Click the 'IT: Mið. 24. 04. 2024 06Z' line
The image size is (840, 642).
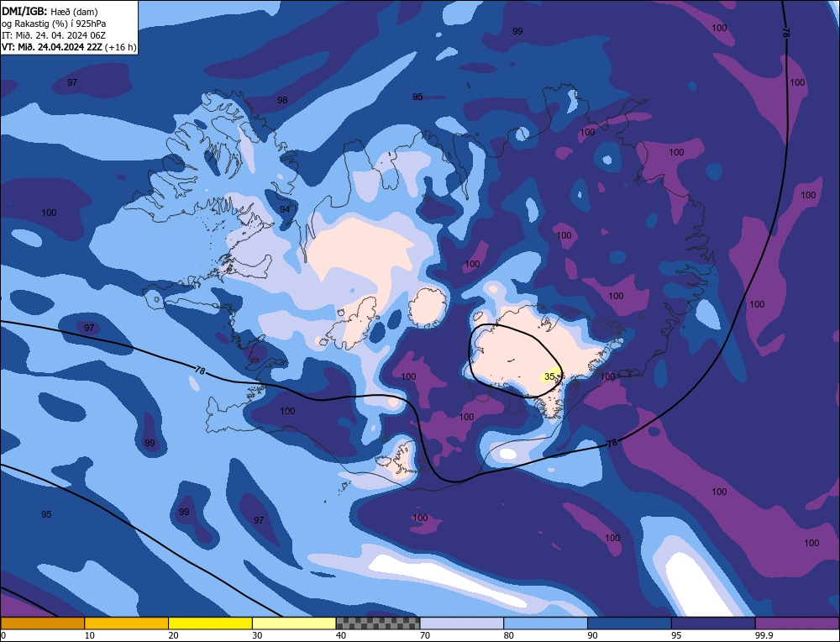54,35
